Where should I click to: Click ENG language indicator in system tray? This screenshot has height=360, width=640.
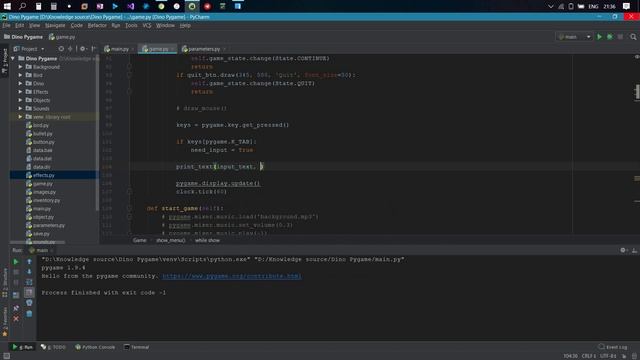(593, 6)
